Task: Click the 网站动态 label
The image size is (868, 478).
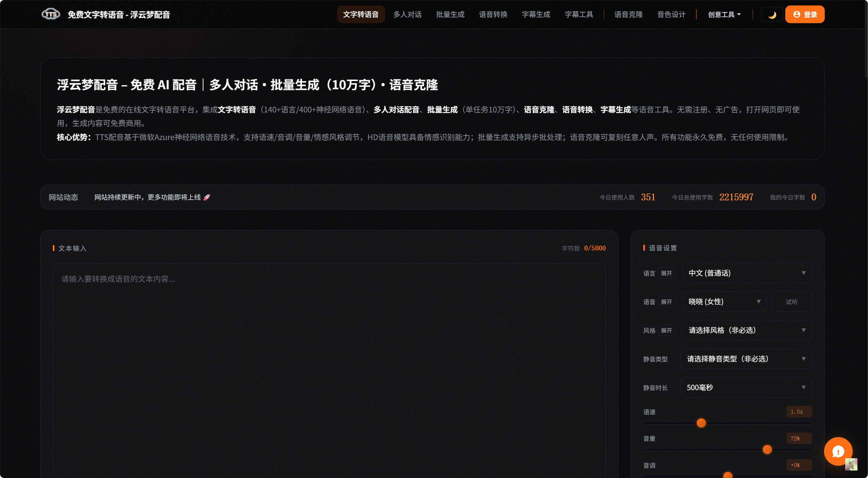Action: (x=63, y=197)
